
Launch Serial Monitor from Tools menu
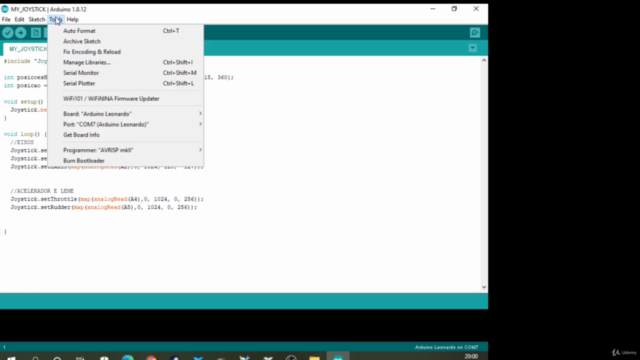(126, 73)
